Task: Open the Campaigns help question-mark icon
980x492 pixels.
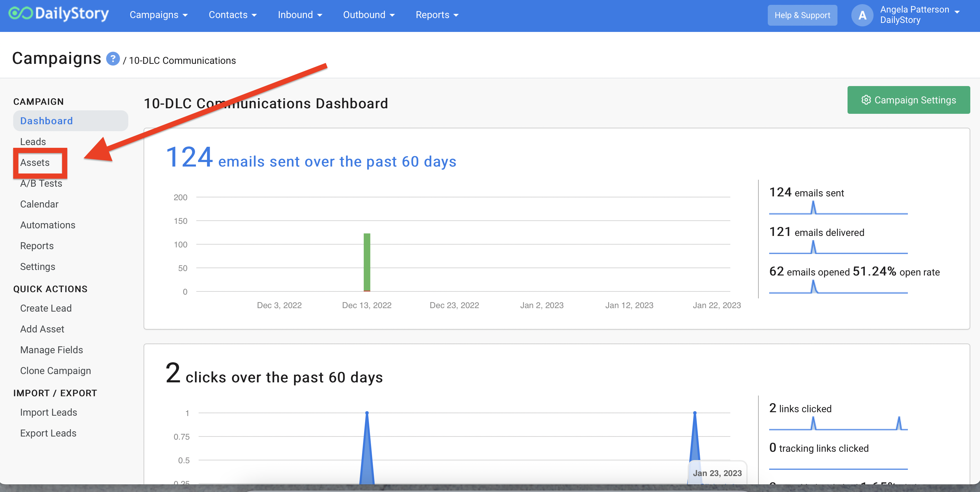Action: point(113,59)
